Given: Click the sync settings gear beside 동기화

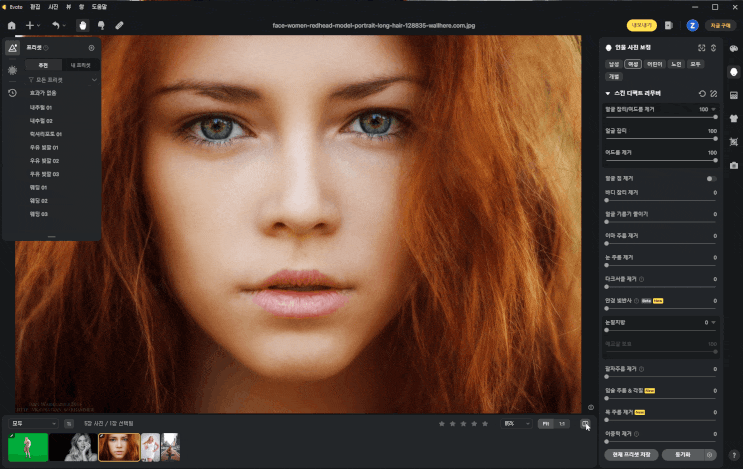Looking at the screenshot, I should pos(709,455).
